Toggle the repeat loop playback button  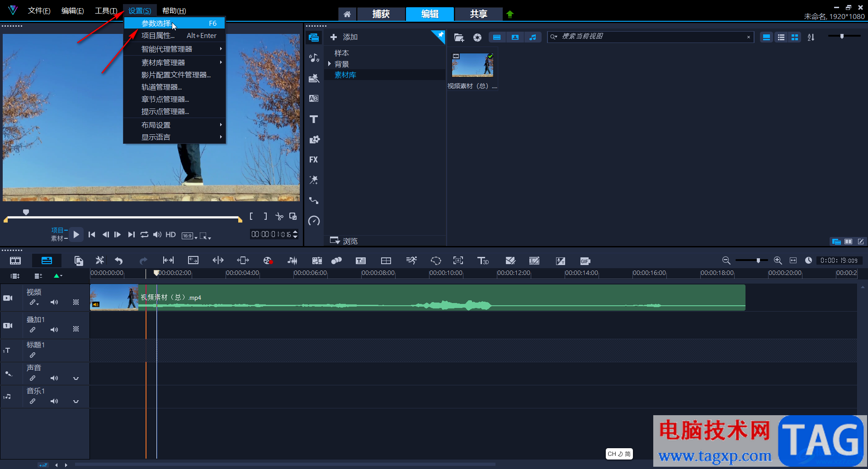click(144, 234)
